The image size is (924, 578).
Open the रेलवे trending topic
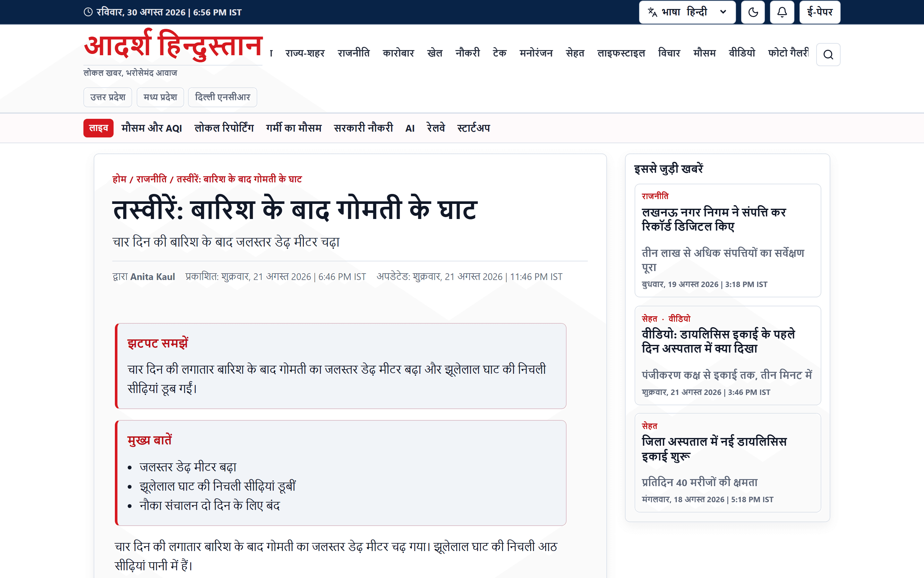436,128
